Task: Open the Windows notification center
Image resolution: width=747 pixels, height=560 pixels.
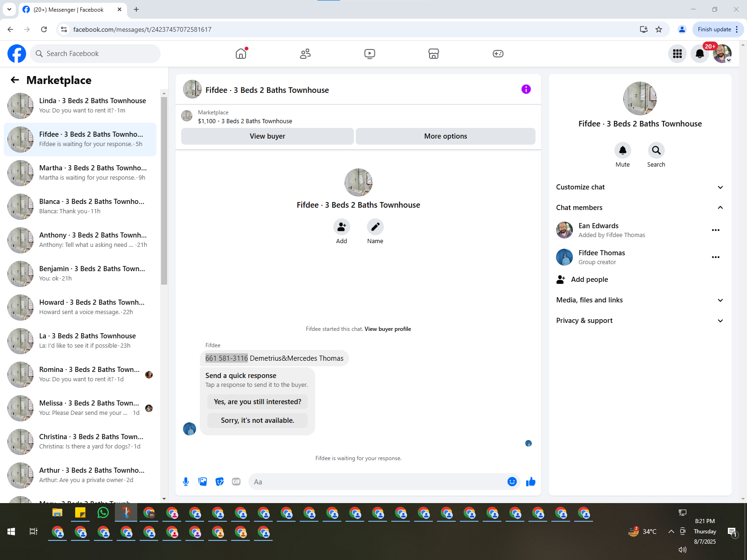Action: pos(732,532)
